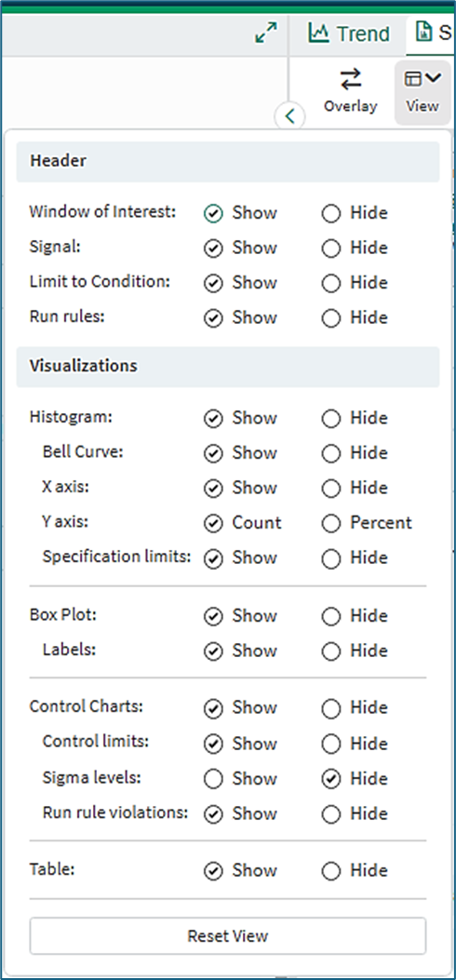Select Show for Box Plot Labels
456x980 pixels.
click(214, 651)
